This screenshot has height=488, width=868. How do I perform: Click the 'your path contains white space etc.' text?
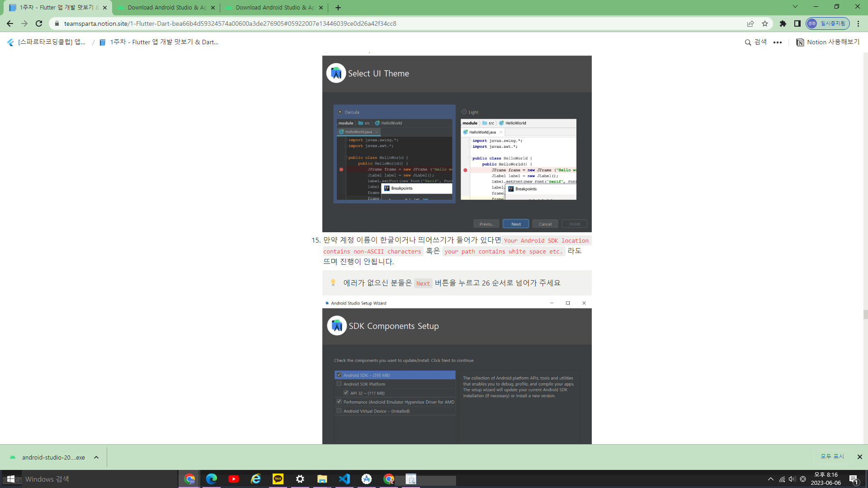click(504, 252)
